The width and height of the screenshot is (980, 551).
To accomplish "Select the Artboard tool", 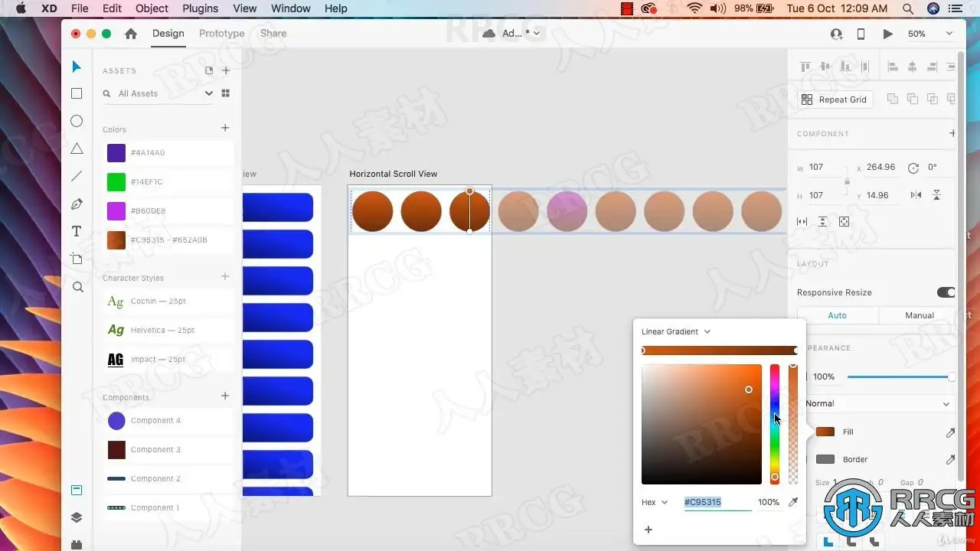I will [77, 259].
